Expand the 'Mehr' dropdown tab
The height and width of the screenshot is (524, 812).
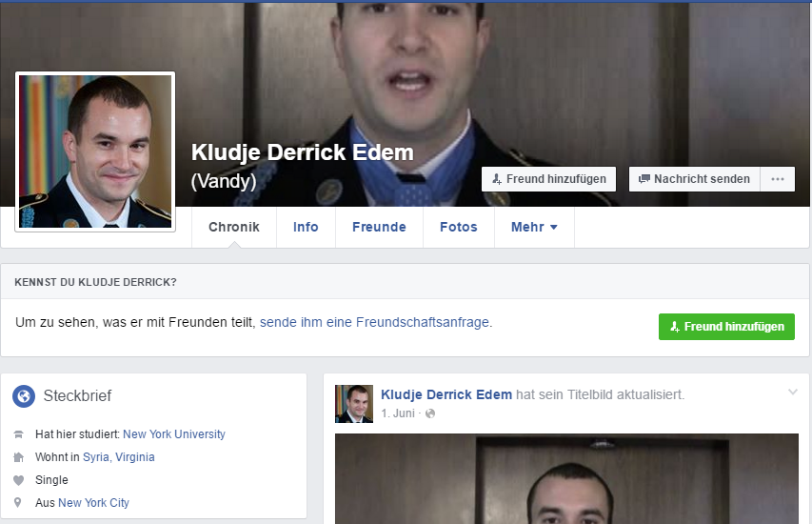pyautogui.click(x=534, y=228)
